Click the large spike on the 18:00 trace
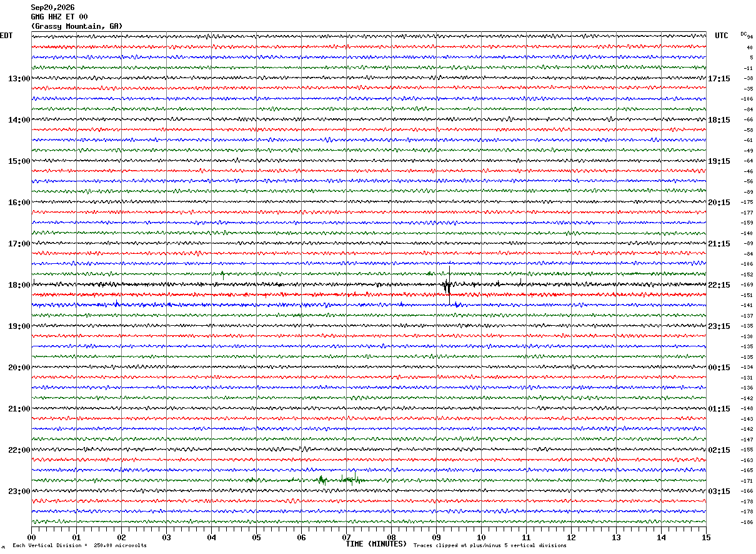 pyautogui.click(x=449, y=285)
